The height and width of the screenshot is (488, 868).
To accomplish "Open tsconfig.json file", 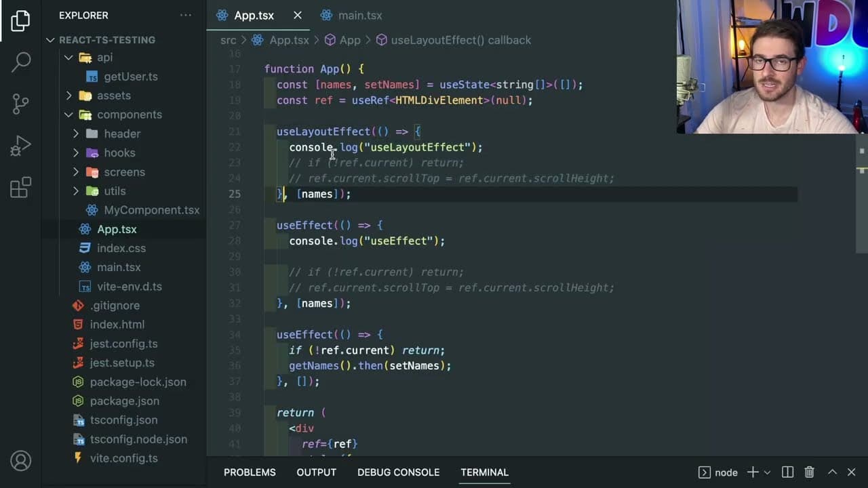I will [x=123, y=420].
